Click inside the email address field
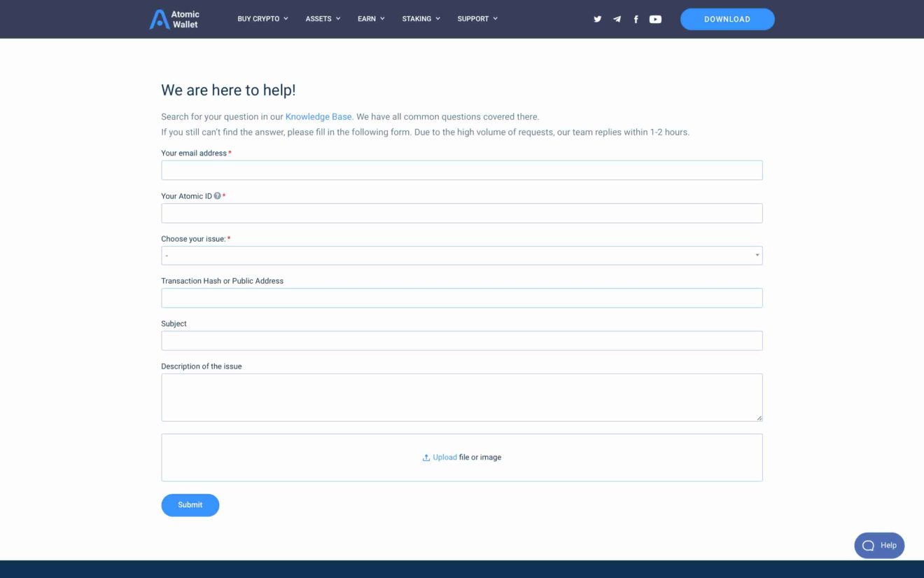The width and height of the screenshot is (924, 578). [x=462, y=170]
